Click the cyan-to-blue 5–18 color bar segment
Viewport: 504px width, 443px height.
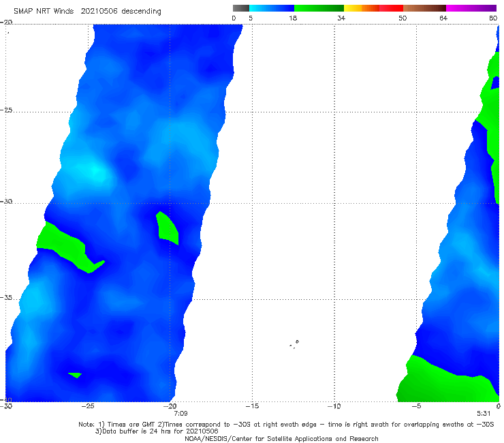tap(272, 8)
